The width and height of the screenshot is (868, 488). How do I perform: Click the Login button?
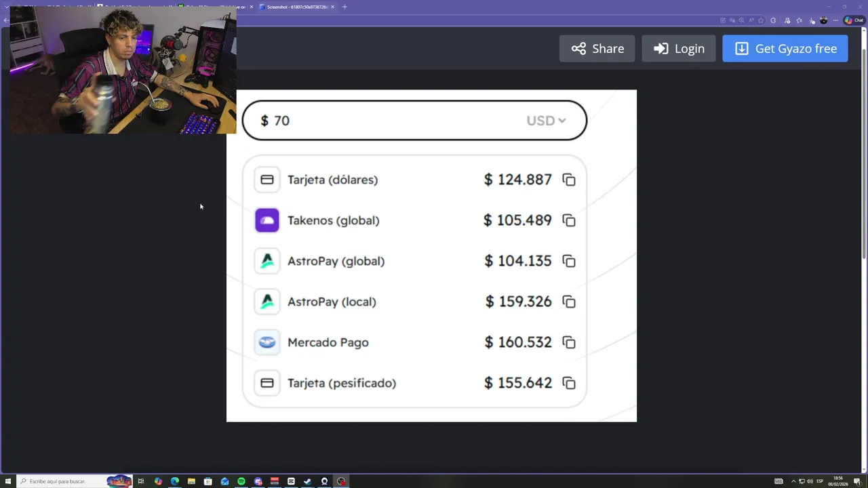pyautogui.click(x=679, y=49)
